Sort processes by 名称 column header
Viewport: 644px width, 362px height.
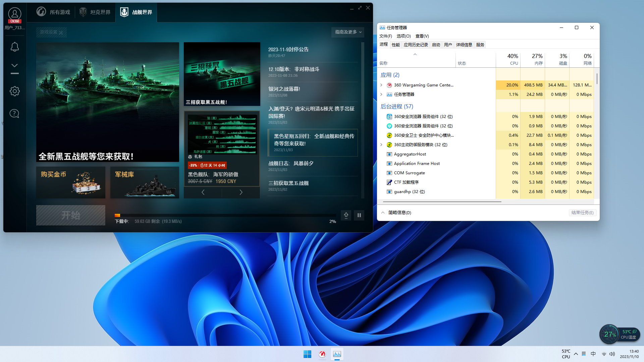click(416, 59)
